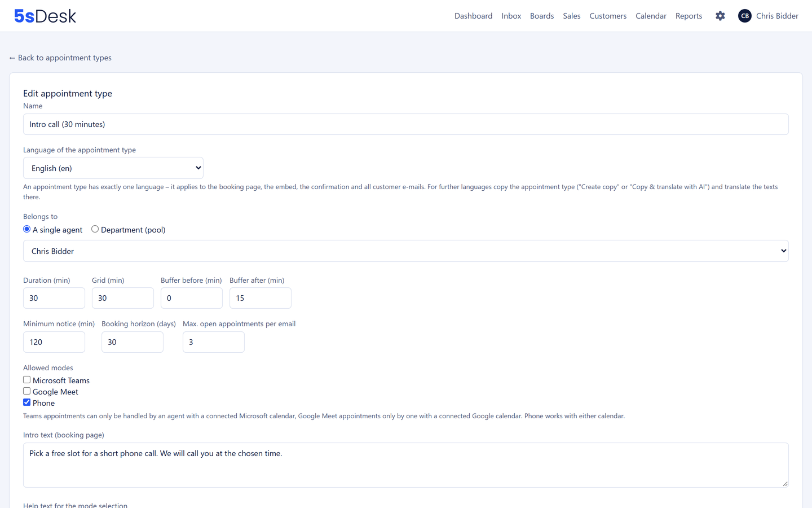Click the 'Edit appointment type' heading
The width and height of the screenshot is (812, 508).
pyautogui.click(x=68, y=93)
